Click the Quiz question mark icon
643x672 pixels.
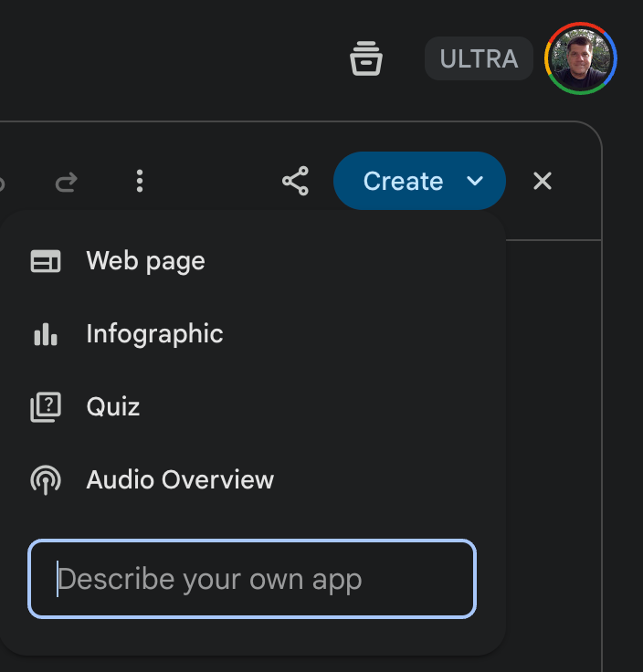pyautogui.click(x=46, y=406)
